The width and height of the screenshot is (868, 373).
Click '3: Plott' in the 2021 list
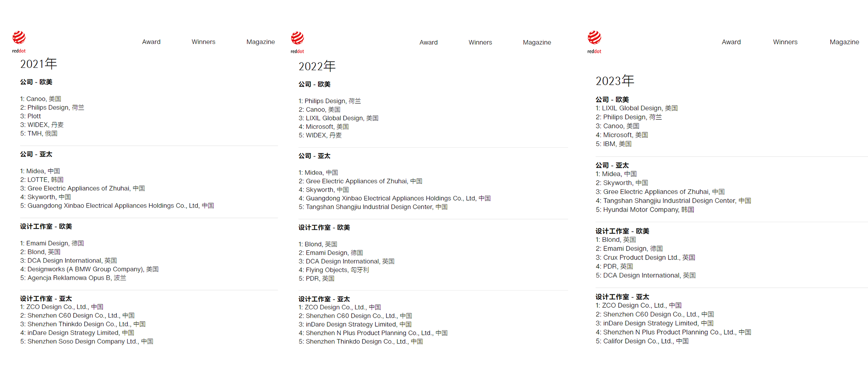[30, 116]
